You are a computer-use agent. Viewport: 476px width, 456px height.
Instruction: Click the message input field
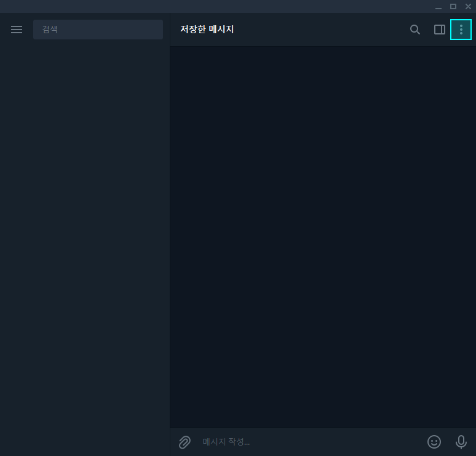pos(309,442)
